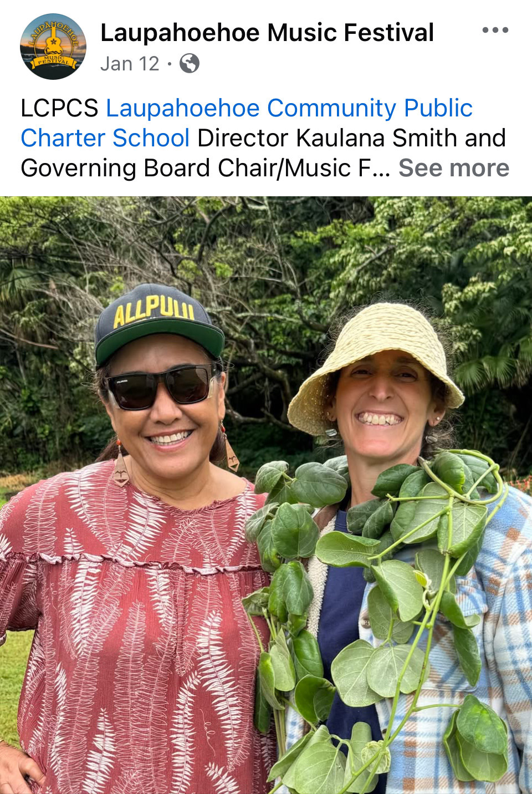The width and height of the screenshot is (532, 794).
Task: Tap the Charter School link text
Action: click(105, 138)
